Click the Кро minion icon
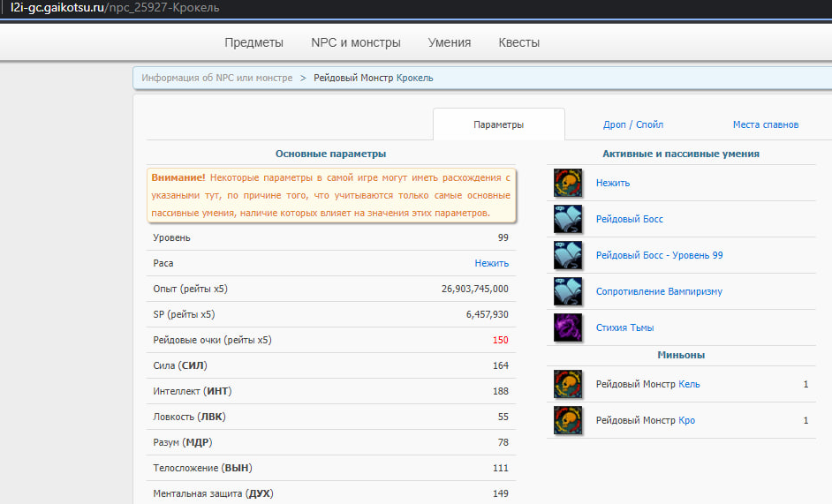The image size is (832, 504). coord(568,420)
